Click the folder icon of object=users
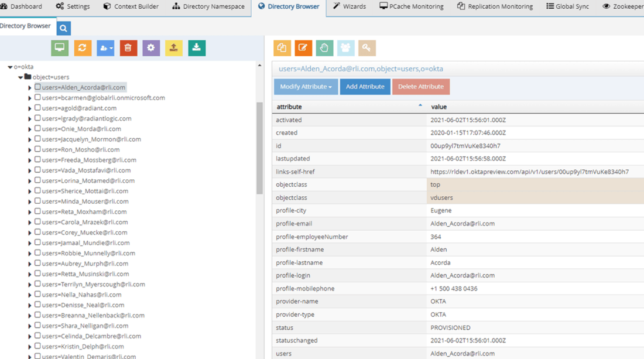This screenshot has width=644, height=359. [x=28, y=76]
